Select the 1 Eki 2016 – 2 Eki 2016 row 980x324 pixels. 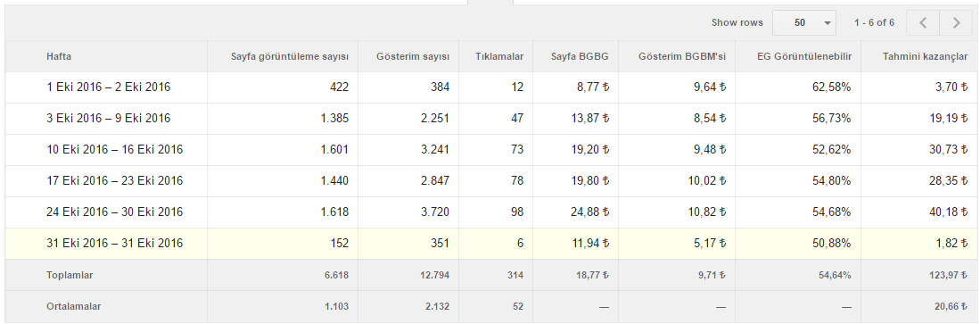tap(490, 87)
